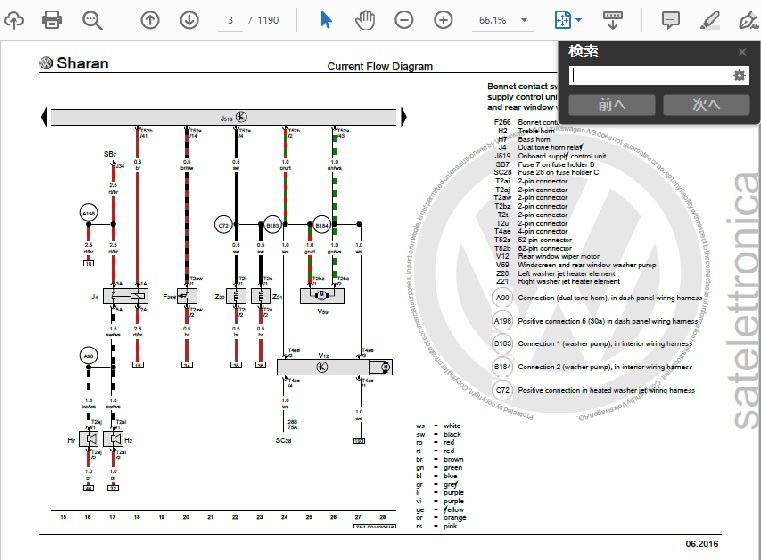Activate the hand pan tool

coord(365,20)
